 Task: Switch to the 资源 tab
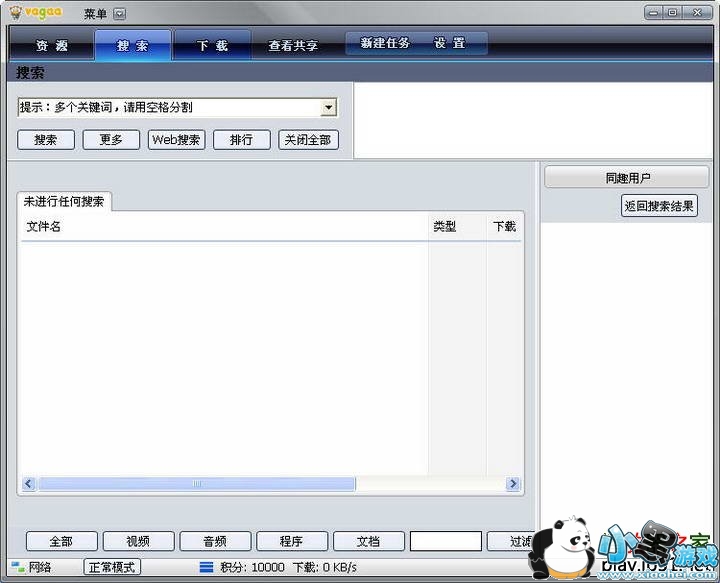click(x=51, y=45)
